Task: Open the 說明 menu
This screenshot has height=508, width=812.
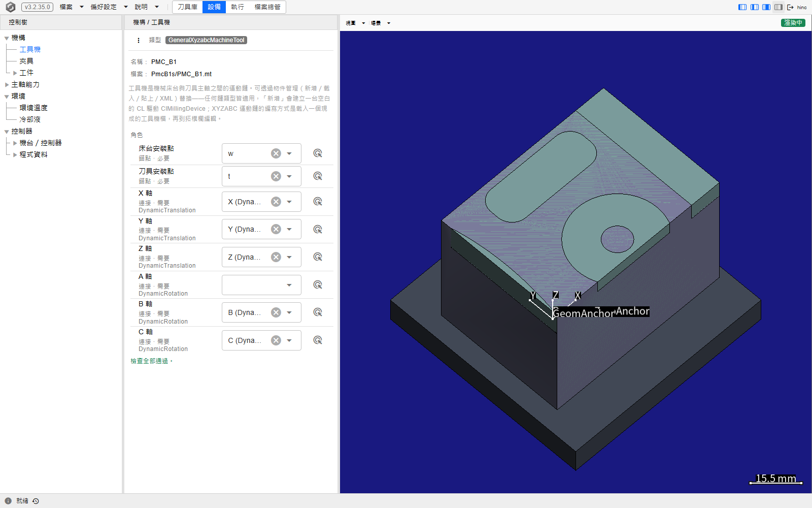Action: click(147, 7)
